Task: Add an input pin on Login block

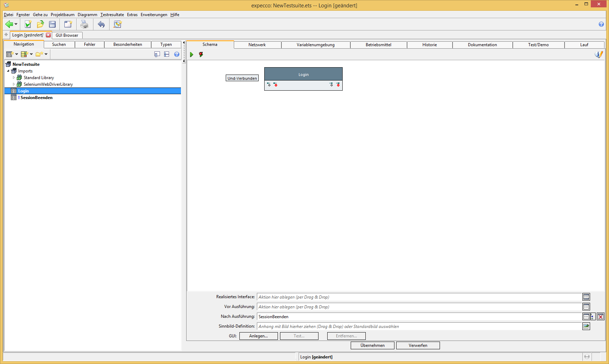Action: click(269, 85)
